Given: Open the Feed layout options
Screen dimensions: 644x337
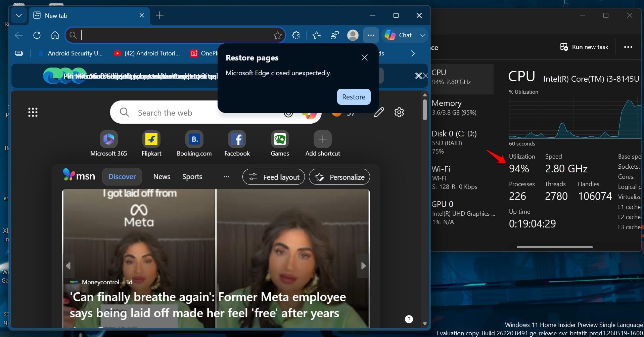Looking at the screenshot, I should (x=274, y=177).
